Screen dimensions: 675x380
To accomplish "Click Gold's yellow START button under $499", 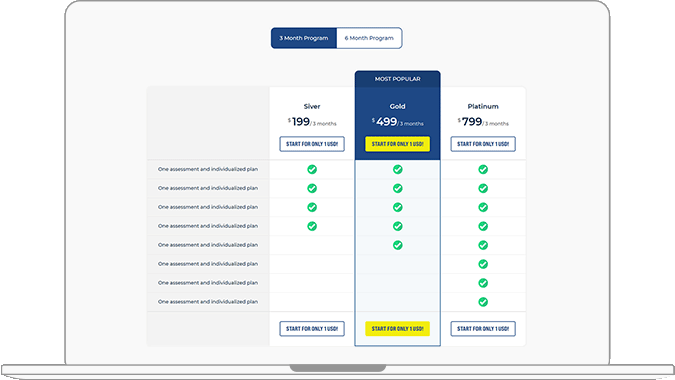I will click(x=397, y=144).
